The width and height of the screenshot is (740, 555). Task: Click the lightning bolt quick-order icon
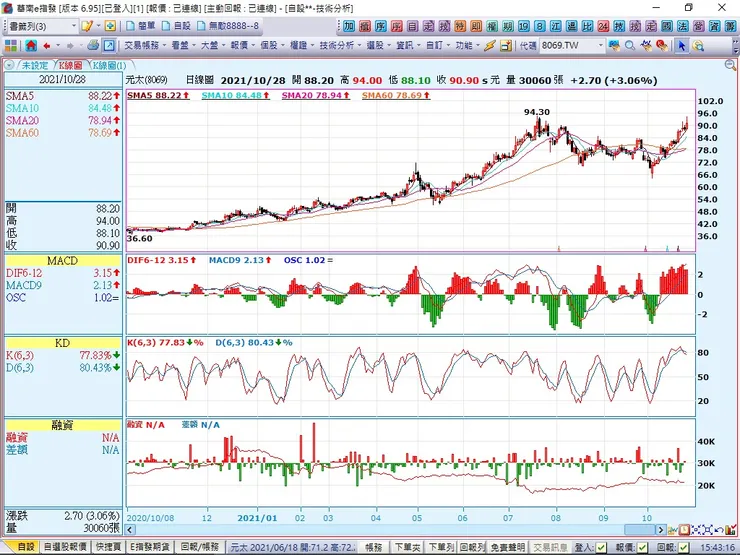pyautogui.click(x=490, y=46)
